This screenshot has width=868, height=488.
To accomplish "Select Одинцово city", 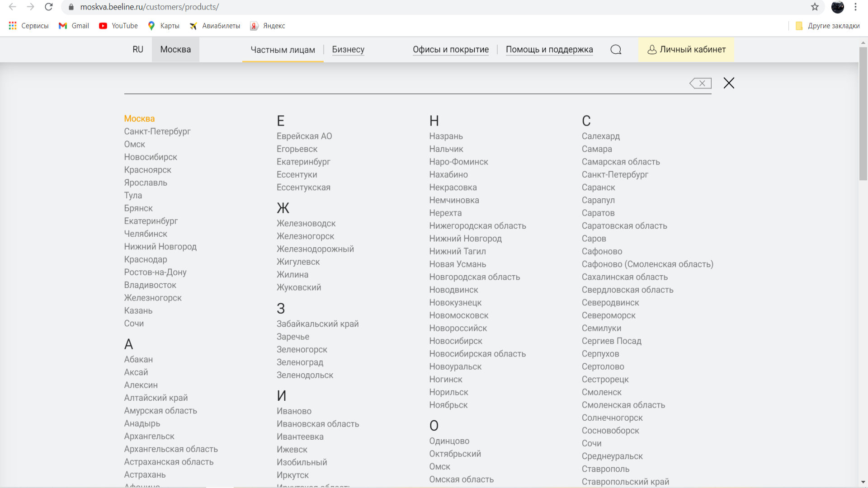I will click(x=449, y=441).
